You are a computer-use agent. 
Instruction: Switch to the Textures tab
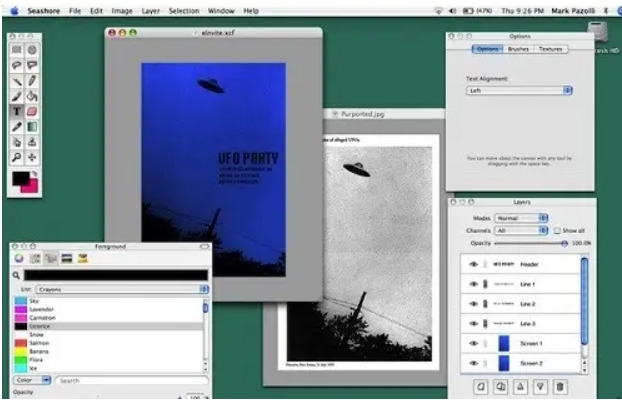[551, 49]
